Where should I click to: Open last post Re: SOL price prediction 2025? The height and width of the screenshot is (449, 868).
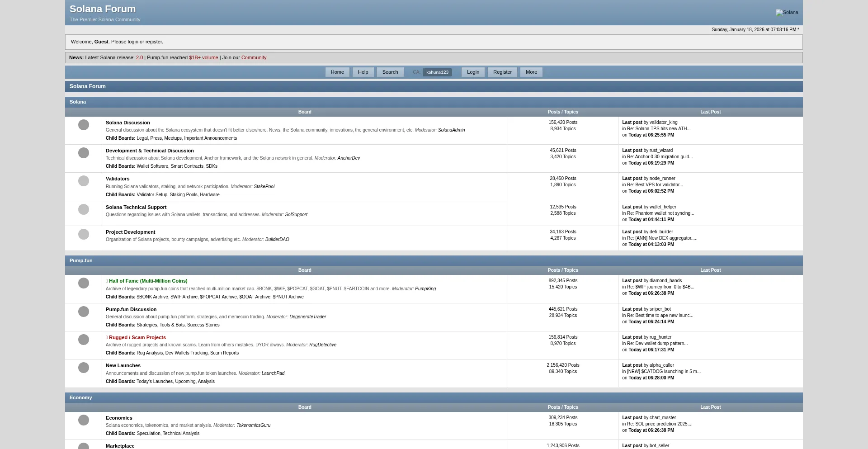[660, 424]
